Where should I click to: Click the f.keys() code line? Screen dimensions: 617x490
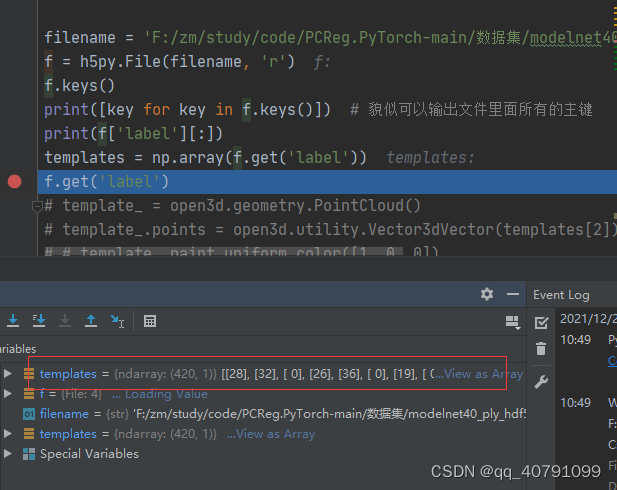[x=79, y=86]
